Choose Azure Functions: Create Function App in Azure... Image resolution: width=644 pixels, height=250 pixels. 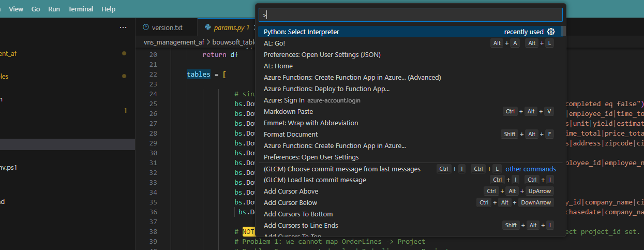(410, 145)
